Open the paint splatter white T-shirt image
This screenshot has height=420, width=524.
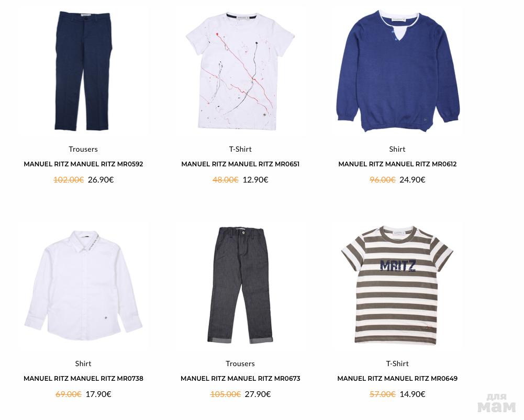click(240, 71)
